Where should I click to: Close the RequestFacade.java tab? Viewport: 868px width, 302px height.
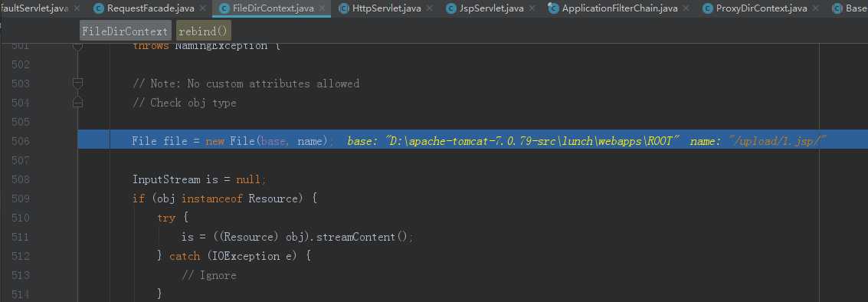203,9
